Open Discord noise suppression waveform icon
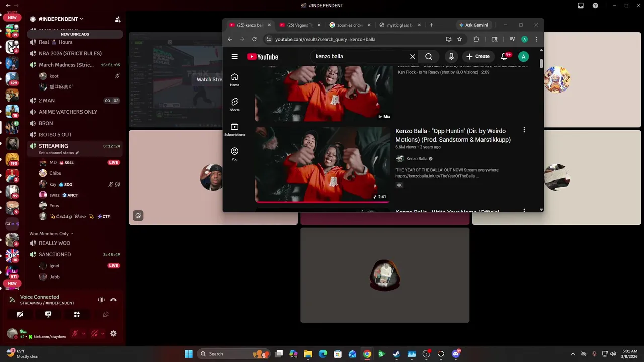The image size is (644, 362). tap(101, 300)
